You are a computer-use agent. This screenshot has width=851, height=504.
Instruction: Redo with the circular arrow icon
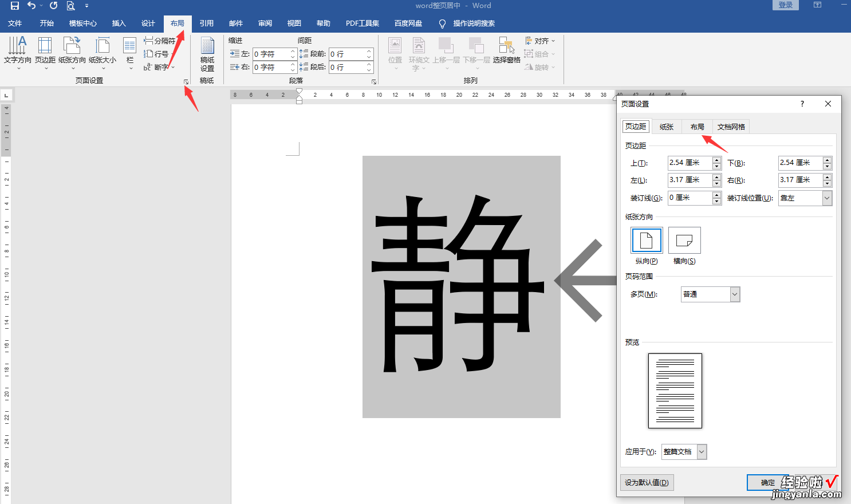tap(53, 6)
